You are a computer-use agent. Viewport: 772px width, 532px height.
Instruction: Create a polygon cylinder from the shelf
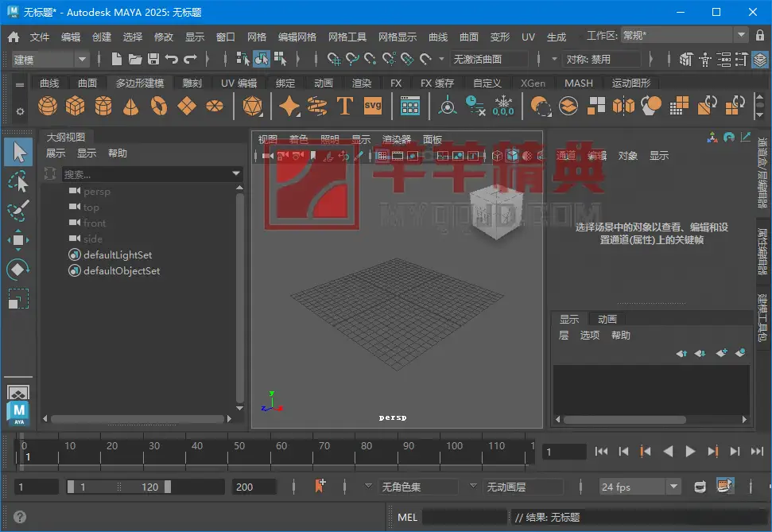pyautogui.click(x=103, y=106)
